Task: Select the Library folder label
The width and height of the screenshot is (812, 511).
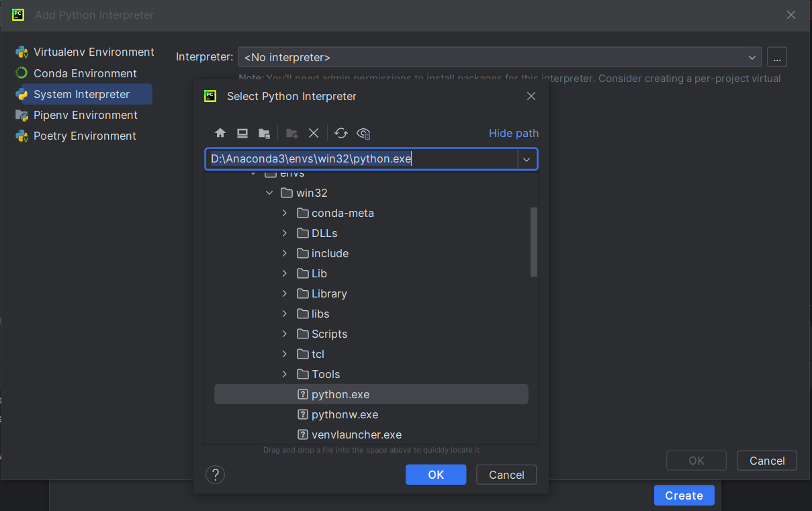Action: 329,293
